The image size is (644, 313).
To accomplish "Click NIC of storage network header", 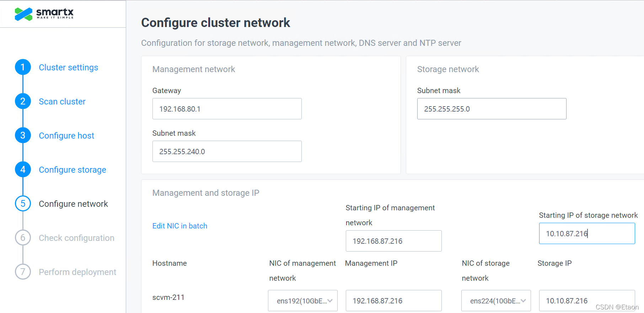I will [x=485, y=271].
